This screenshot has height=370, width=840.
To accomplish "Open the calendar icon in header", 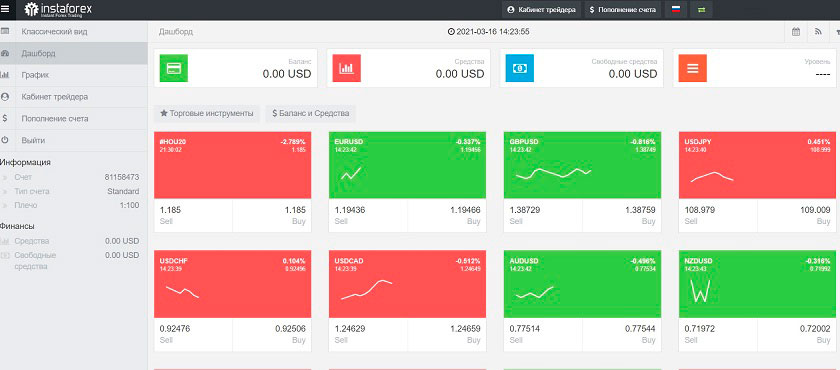I will [x=796, y=32].
